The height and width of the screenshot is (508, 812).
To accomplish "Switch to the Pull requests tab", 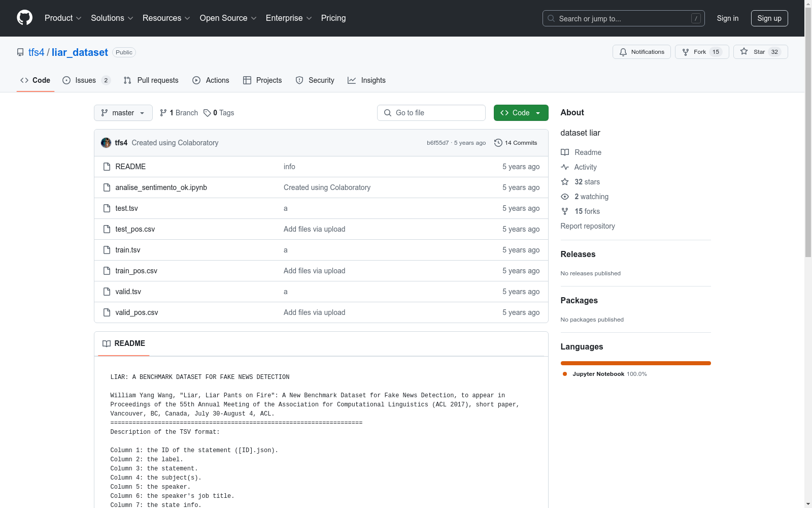I will coord(151,80).
